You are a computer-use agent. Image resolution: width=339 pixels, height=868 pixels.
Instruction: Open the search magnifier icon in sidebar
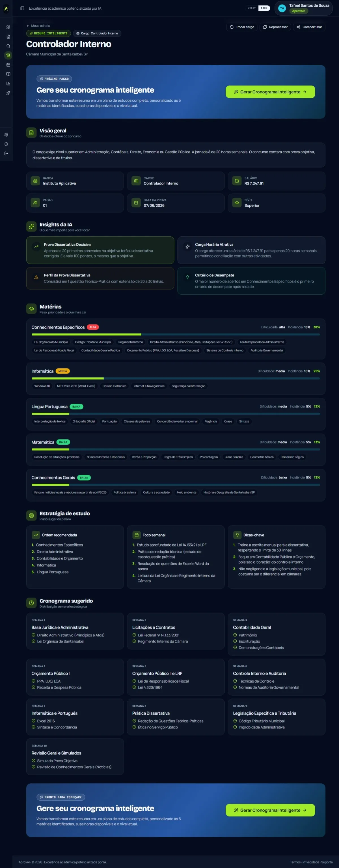coord(8,46)
